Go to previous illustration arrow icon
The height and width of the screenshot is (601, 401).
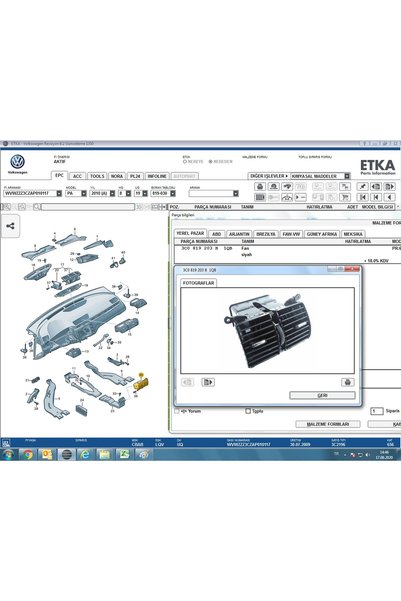click(389, 197)
